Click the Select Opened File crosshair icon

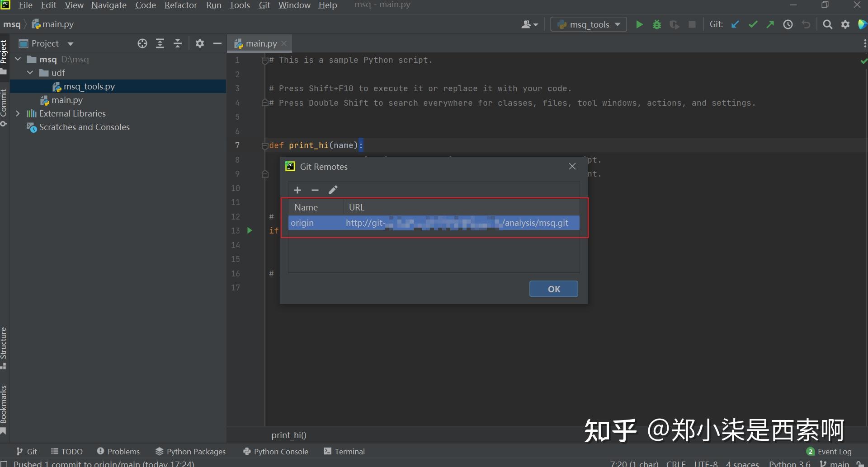(142, 43)
